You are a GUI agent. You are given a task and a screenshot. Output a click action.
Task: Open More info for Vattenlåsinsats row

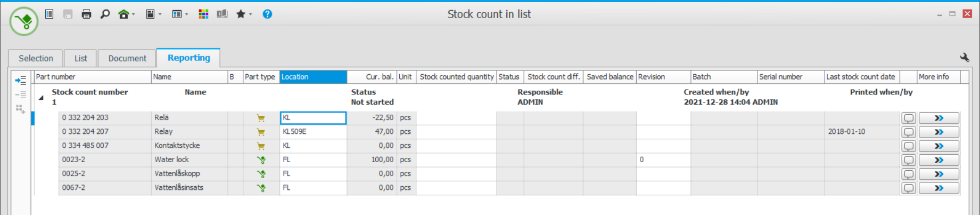click(938, 188)
